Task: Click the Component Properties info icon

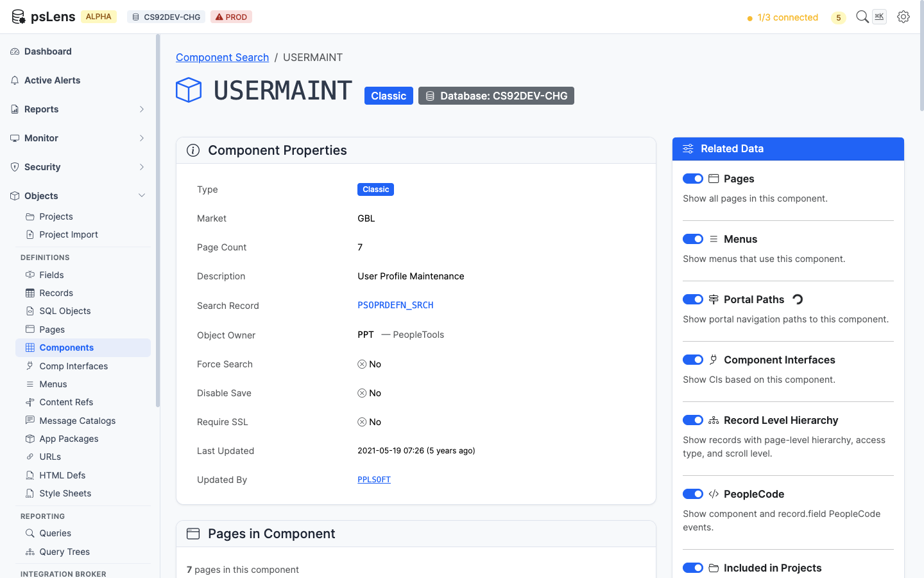Action: pyautogui.click(x=193, y=150)
